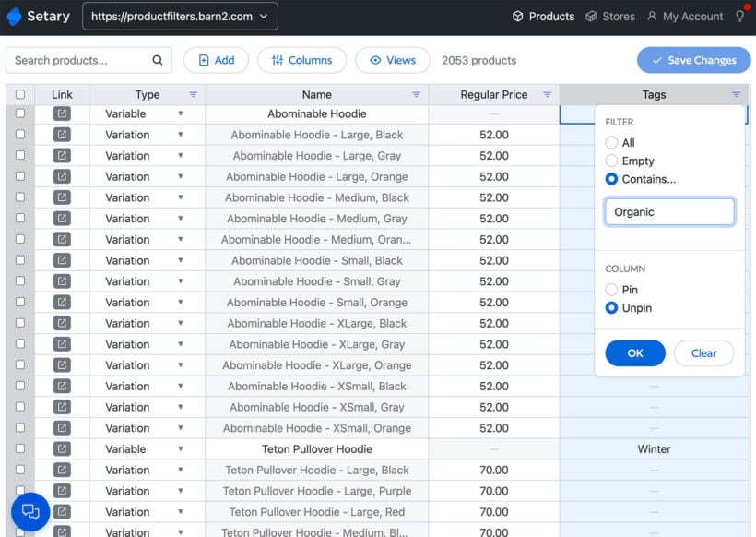This screenshot has width=756, height=537.
Task: Open the My Account menu
Action: tap(684, 17)
